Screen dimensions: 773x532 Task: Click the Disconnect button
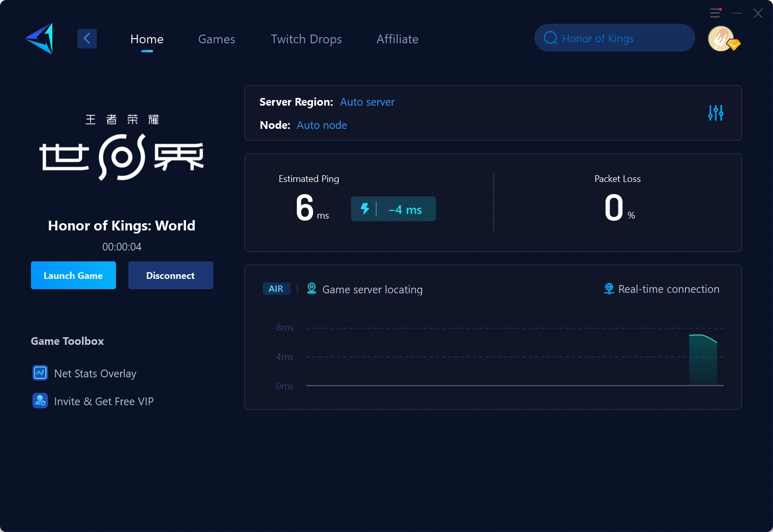171,275
